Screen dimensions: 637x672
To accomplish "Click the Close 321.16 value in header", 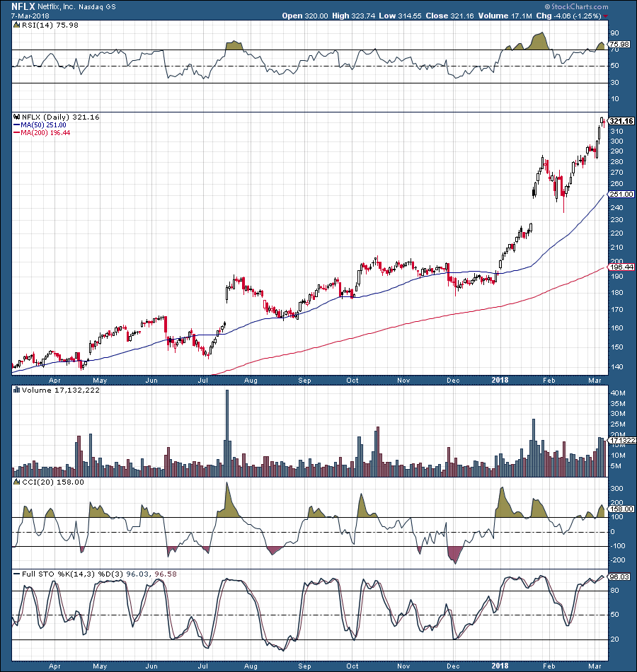I will coord(449,16).
